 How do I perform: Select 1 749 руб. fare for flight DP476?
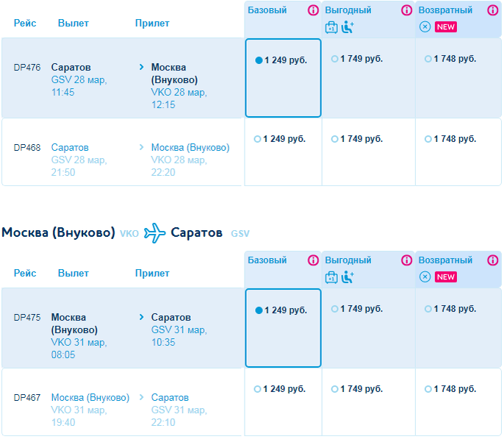pos(357,59)
